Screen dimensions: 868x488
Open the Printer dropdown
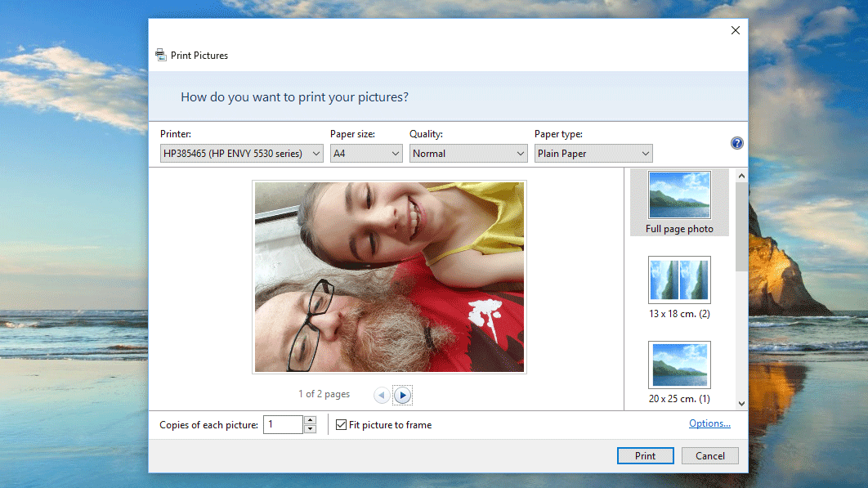[x=241, y=154]
